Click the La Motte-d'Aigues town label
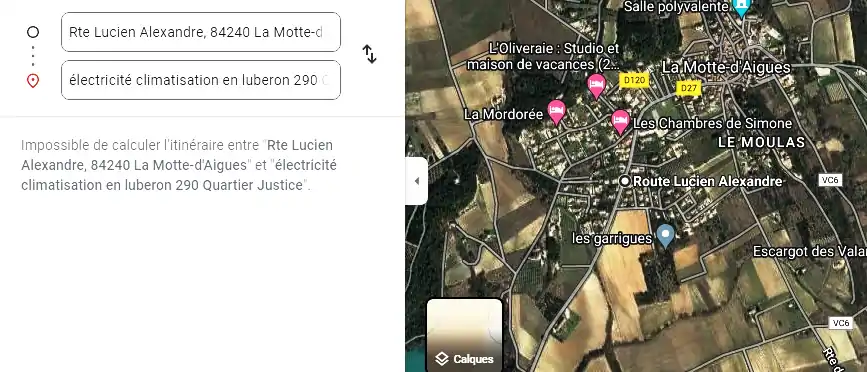 727,67
